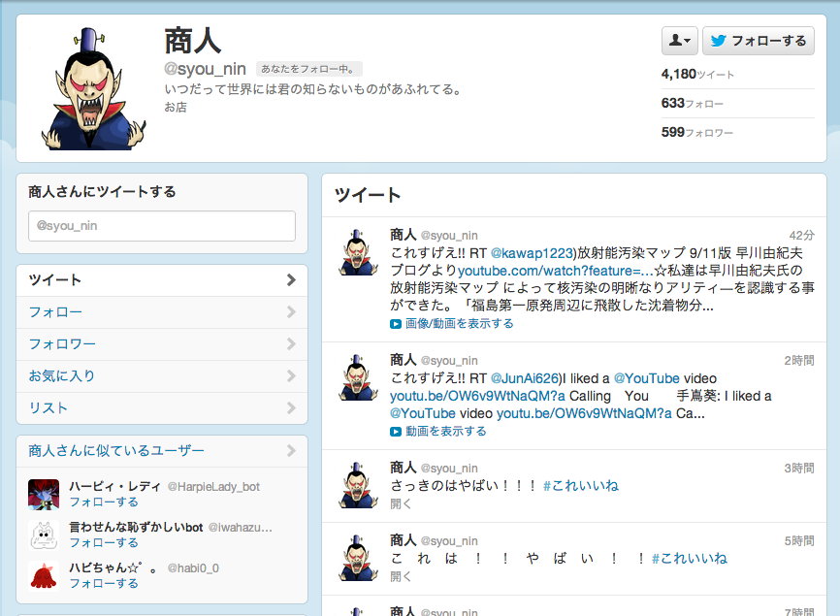The image size is (840, 616).
Task: Open the 633 フォロー count
Action: tap(692, 103)
